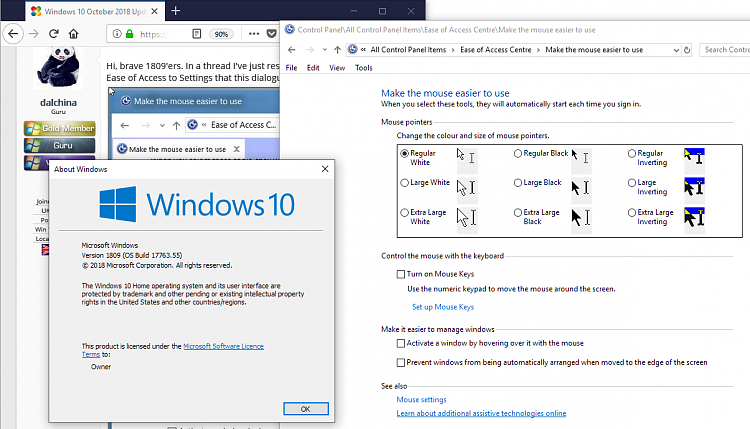
Task: Select Regular Inverting pointer option
Action: (632, 154)
